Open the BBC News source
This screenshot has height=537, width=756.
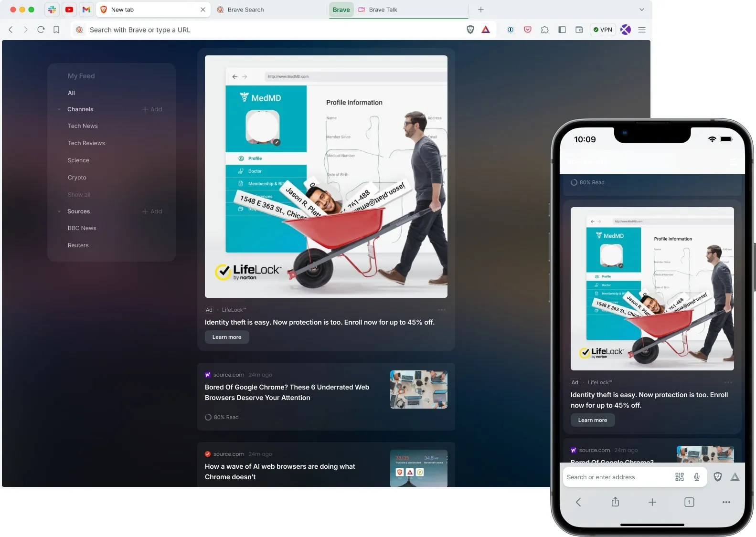(x=82, y=228)
